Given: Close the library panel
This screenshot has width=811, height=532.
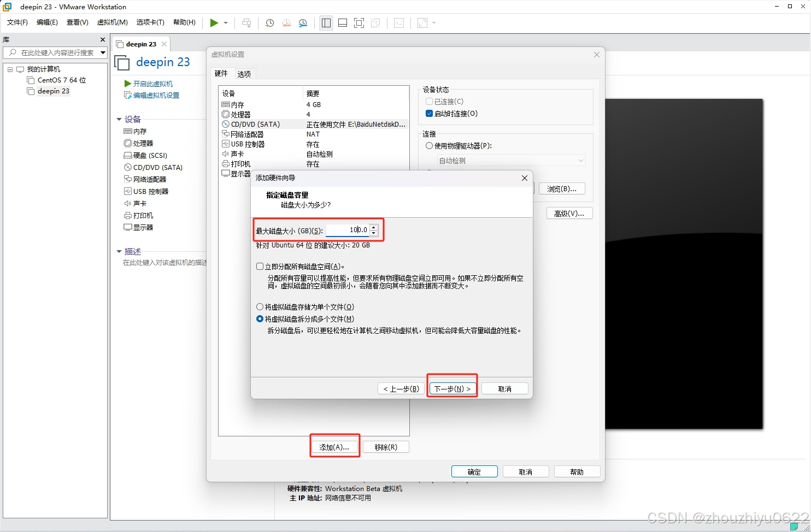Looking at the screenshot, I should click(x=103, y=40).
